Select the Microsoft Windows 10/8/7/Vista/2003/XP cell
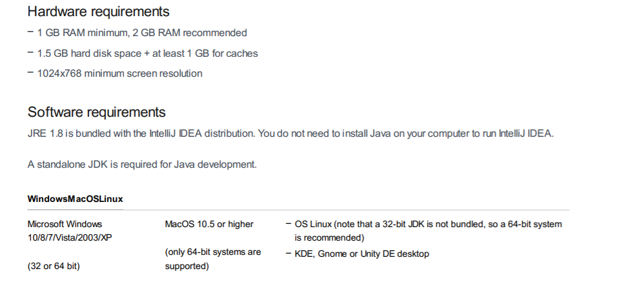Image resolution: width=644 pixels, height=291 pixels. click(70, 230)
